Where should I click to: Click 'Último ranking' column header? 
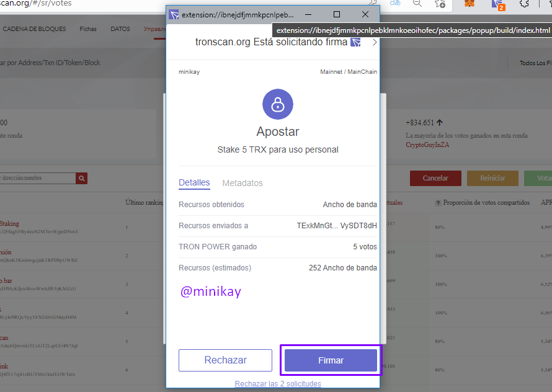coord(145,203)
